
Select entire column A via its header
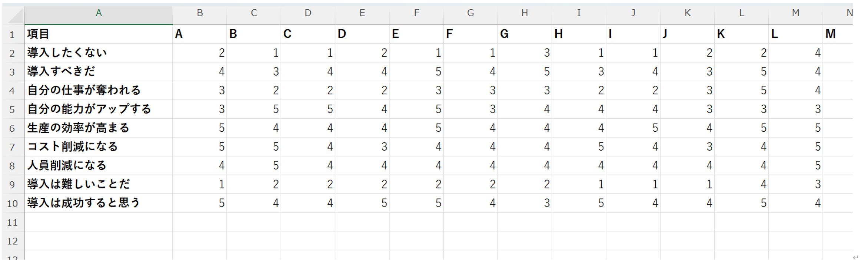point(99,13)
